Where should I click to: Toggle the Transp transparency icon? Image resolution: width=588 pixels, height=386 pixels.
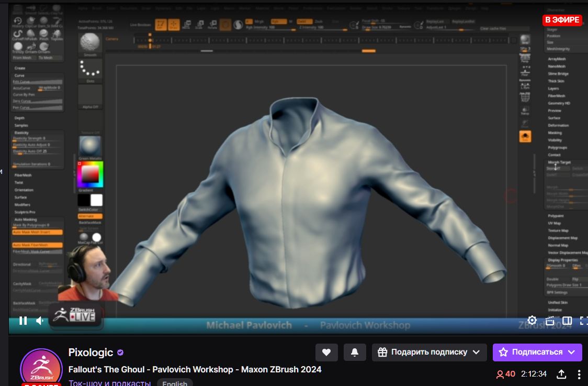click(x=525, y=111)
